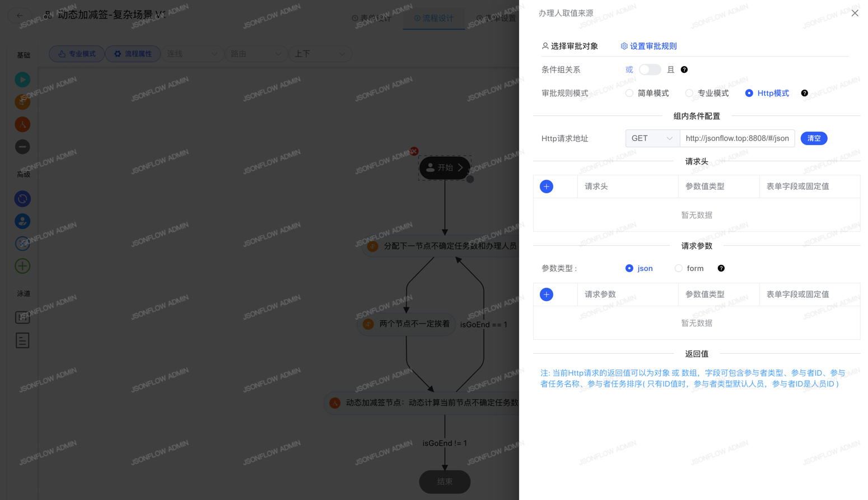
Task: Open the 路由 dropdown in toolbar
Action: pyautogui.click(x=256, y=54)
